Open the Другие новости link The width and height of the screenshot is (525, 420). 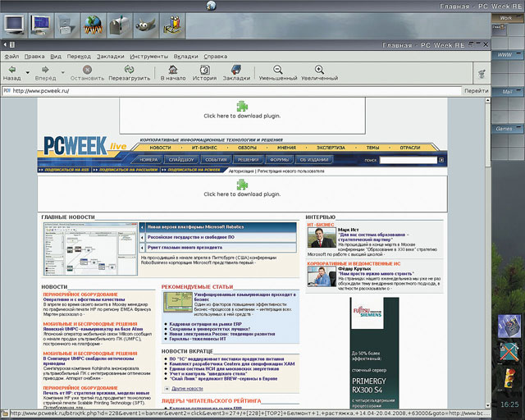click(x=187, y=389)
